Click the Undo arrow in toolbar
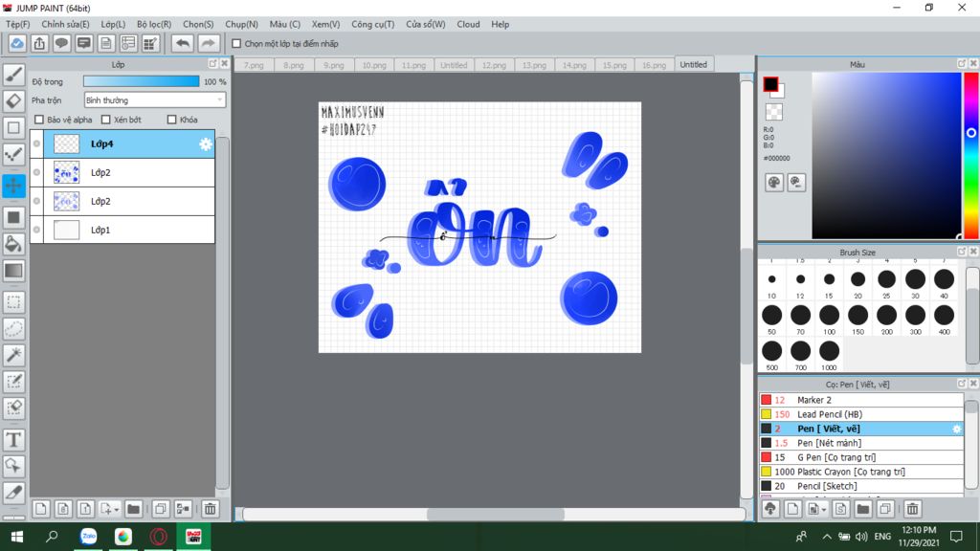Viewport: 980px width, 551px height. (183, 43)
